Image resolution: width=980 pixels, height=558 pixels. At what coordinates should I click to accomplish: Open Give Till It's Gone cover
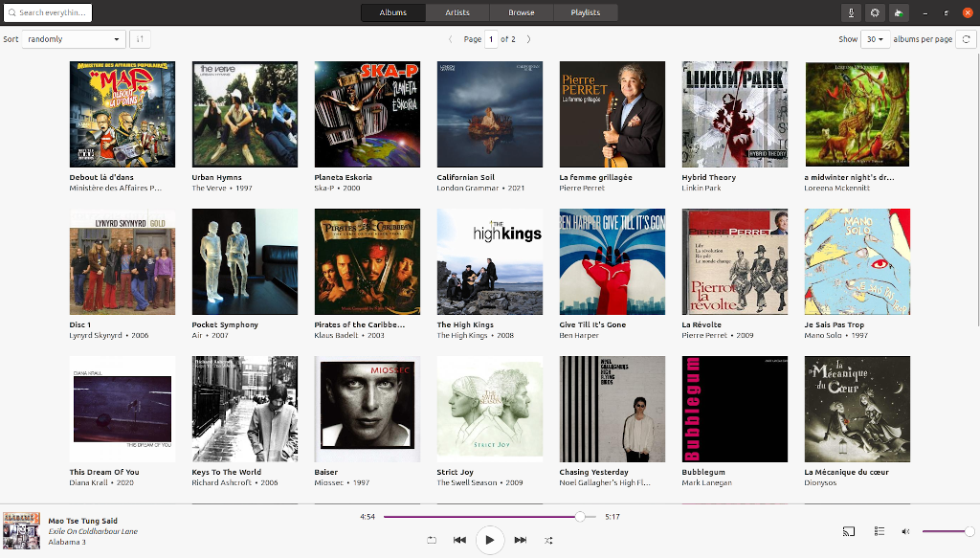click(x=612, y=262)
